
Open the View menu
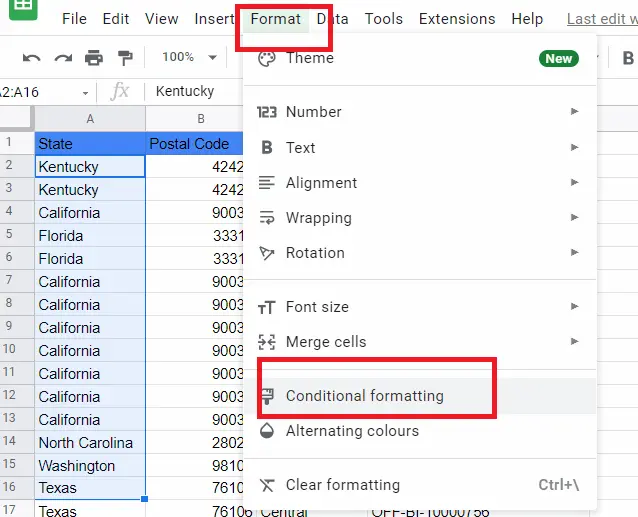(x=162, y=19)
